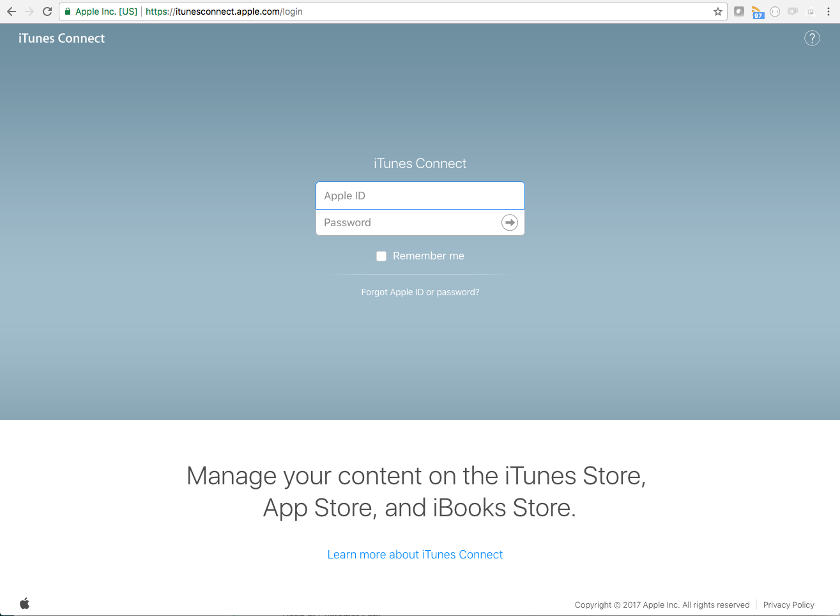Open Forgot Apple ID or password link

coord(420,292)
